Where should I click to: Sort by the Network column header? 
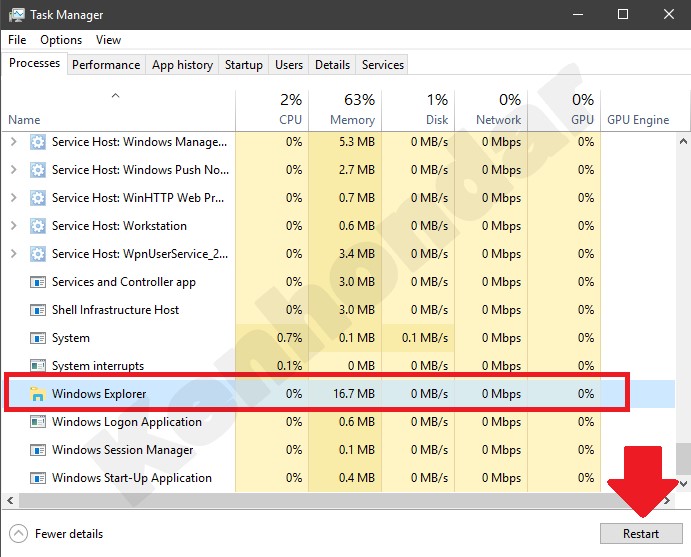click(x=491, y=111)
